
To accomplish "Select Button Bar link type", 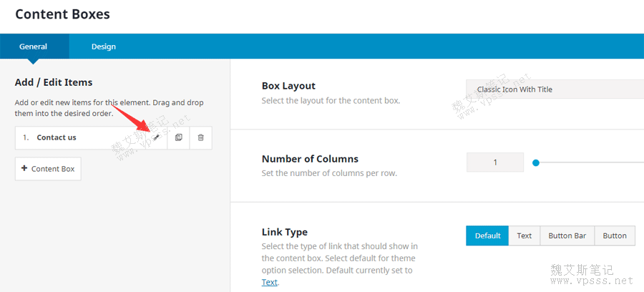I will click(x=567, y=235).
